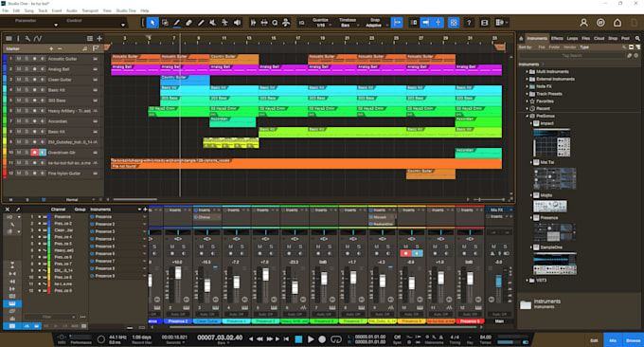644x347 pixels.
Task: Select the Paint (pencil) tool
Action: pos(176,23)
